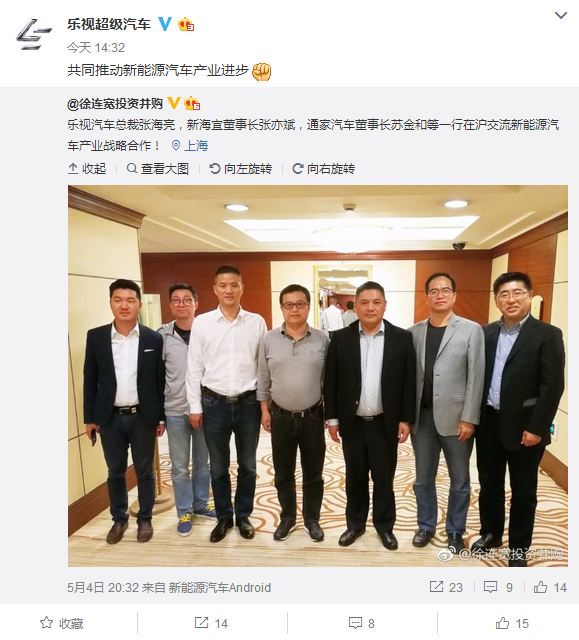Repost the original post showing 23 shares
The width and height of the screenshot is (579, 640).
[x=446, y=587]
